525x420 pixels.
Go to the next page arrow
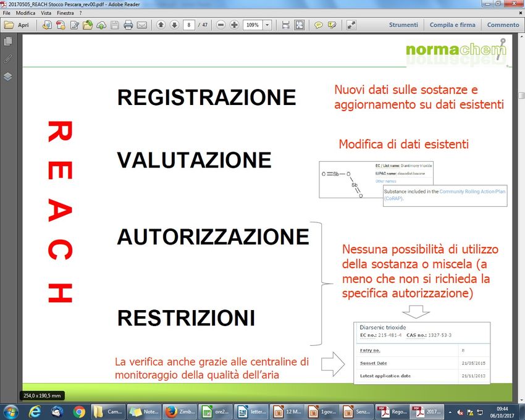pyautogui.click(x=174, y=25)
